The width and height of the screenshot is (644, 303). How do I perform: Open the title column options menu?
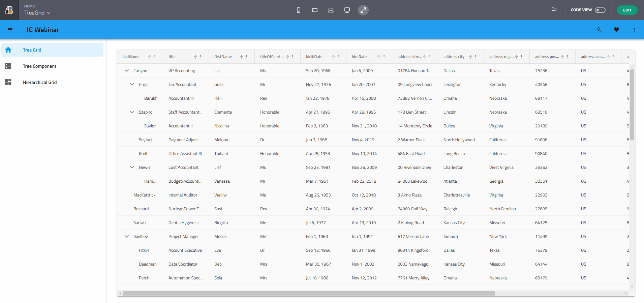point(201,57)
